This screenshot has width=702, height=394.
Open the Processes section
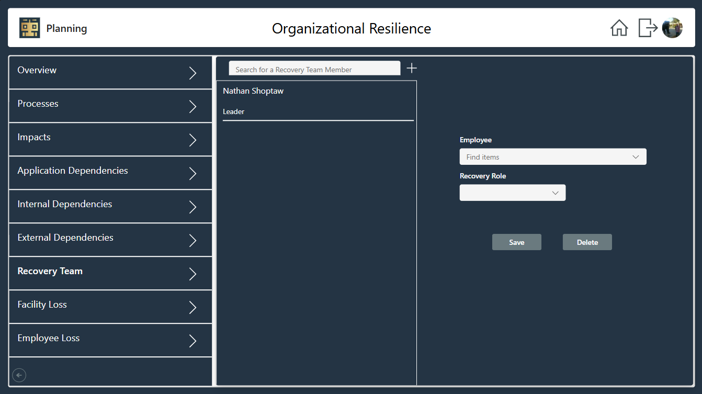pos(110,106)
